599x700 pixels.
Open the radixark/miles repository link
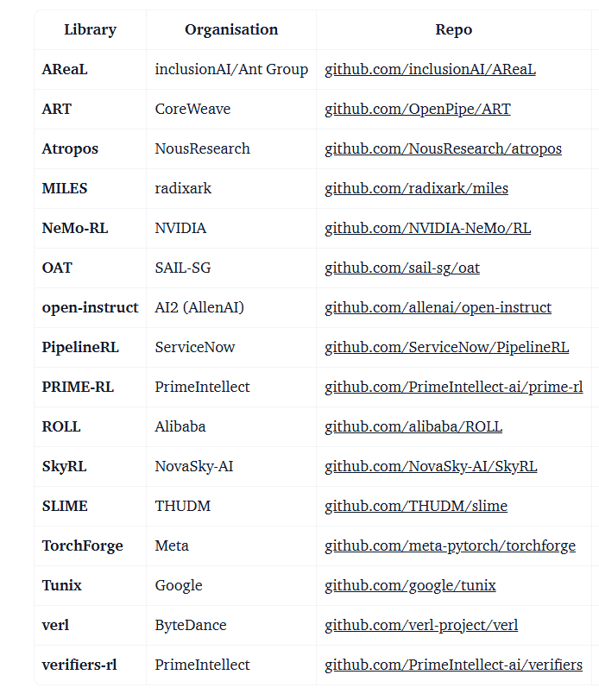click(x=416, y=189)
